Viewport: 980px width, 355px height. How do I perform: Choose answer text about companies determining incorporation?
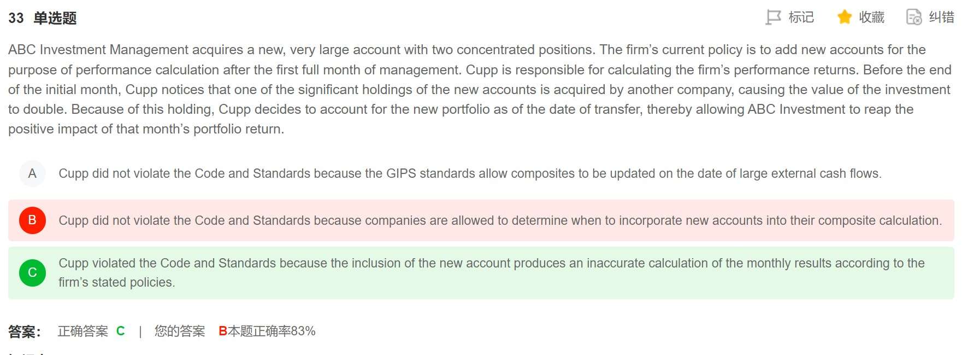pos(500,220)
